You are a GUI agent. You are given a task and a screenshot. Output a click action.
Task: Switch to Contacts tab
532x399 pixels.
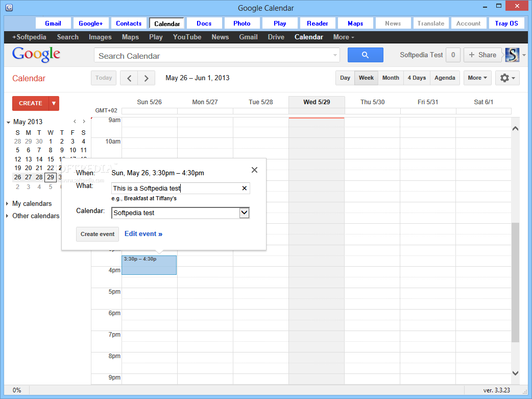coord(129,24)
